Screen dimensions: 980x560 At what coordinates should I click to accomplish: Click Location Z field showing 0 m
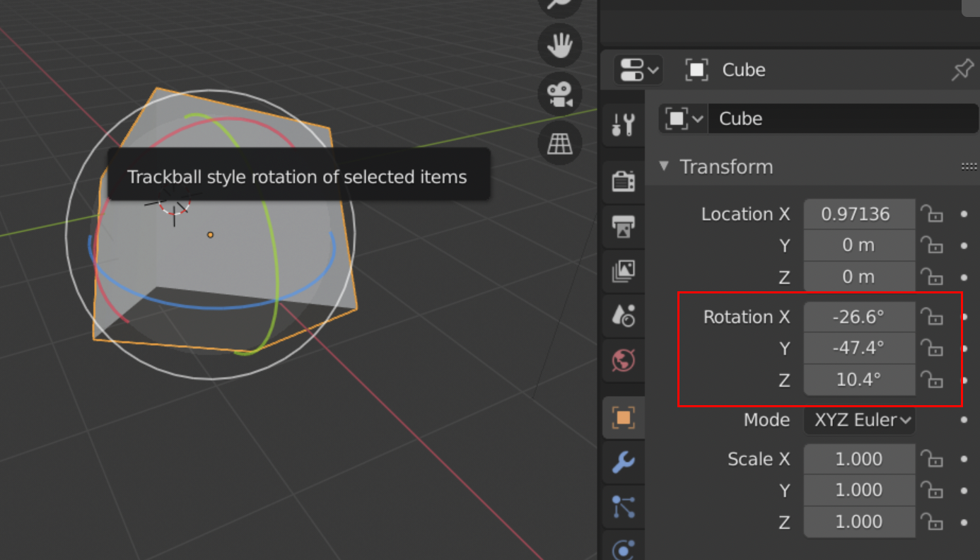(x=859, y=276)
